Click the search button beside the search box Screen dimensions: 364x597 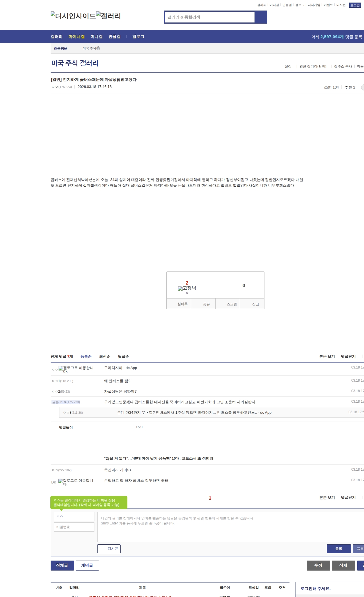click(261, 17)
